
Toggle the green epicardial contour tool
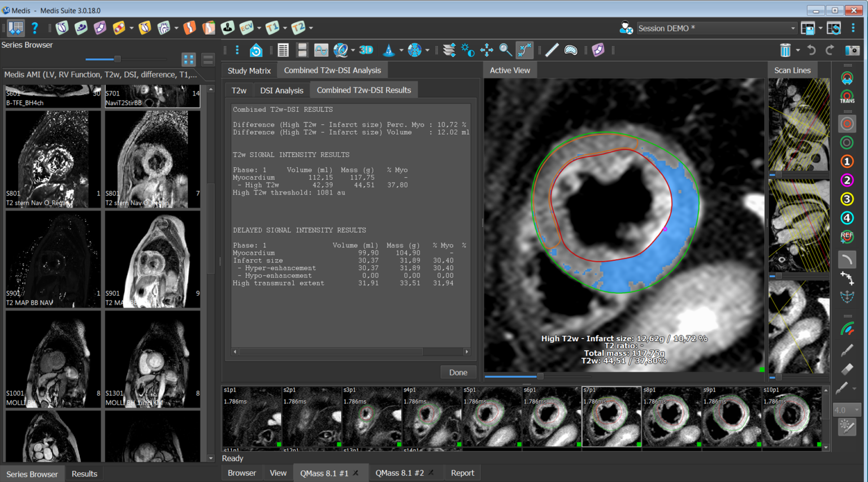[847, 143]
